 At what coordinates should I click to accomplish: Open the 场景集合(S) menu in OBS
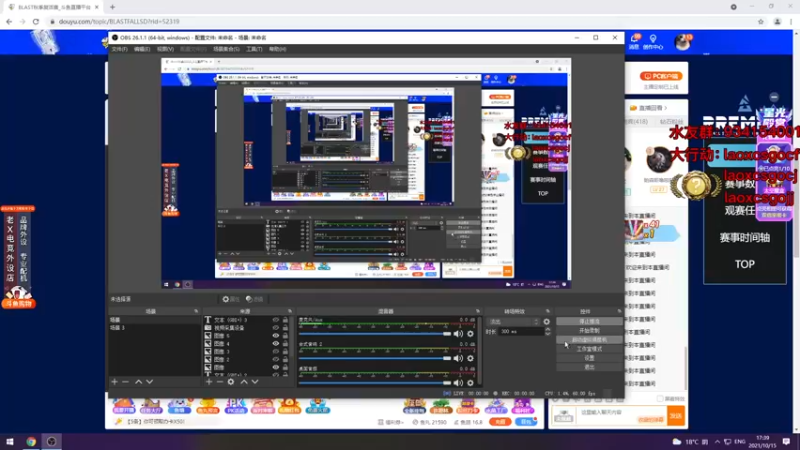[226, 49]
